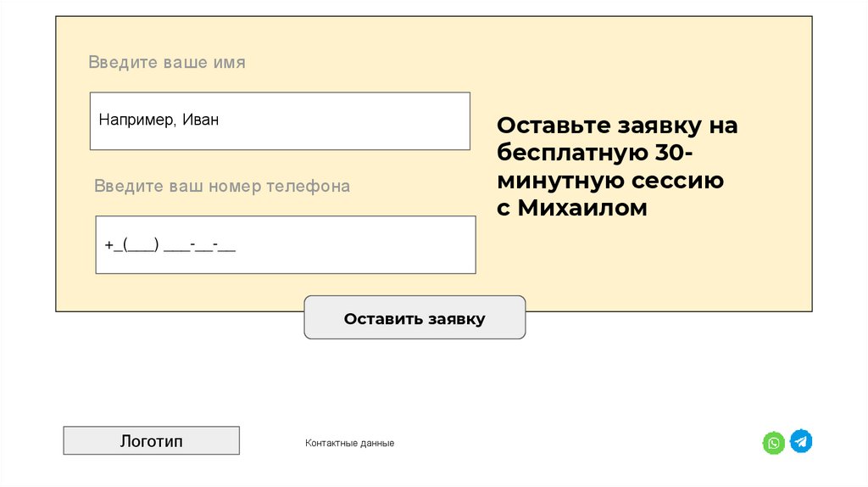This screenshot has width=868, height=487.
Task: Open the WhatsApp contact icon
Action: point(773,443)
